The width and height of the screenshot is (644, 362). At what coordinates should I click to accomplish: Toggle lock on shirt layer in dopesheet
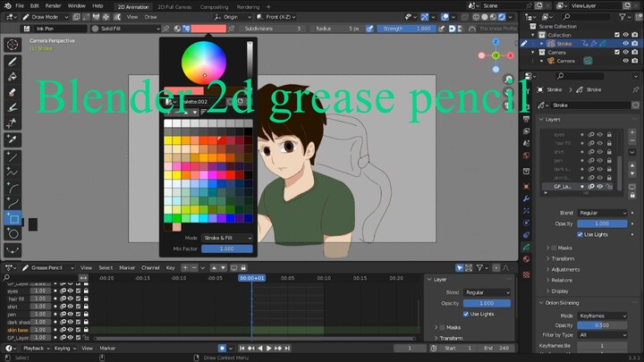pos(86,307)
